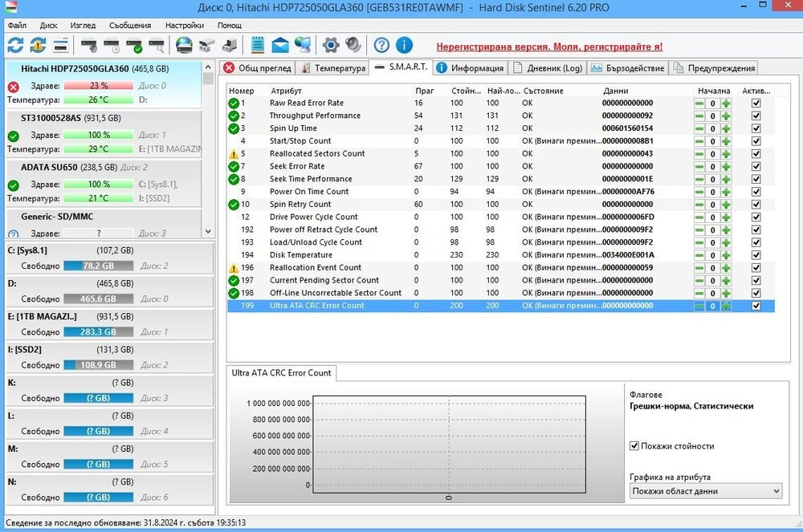803x532 pixels.
Task: Open the 'Настройки' menu
Action: pos(184,25)
